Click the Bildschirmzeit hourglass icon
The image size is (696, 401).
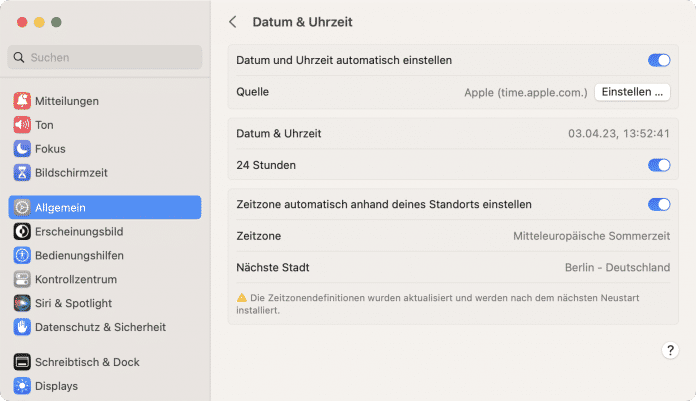[x=22, y=173]
